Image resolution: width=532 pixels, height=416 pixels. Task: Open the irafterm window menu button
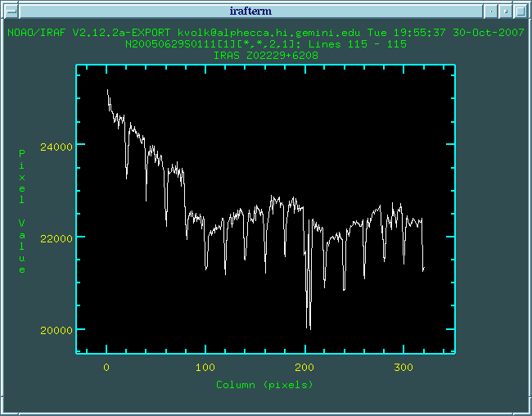12,11
